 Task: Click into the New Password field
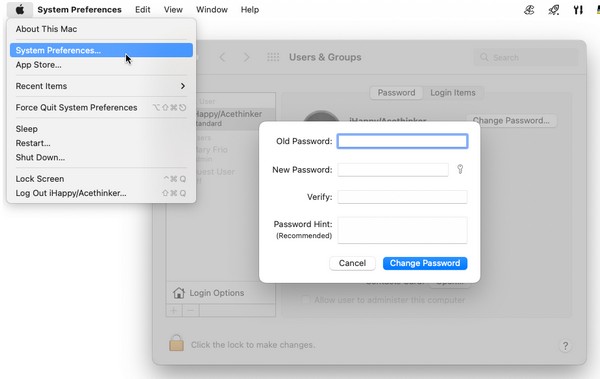tap(393, 170)
